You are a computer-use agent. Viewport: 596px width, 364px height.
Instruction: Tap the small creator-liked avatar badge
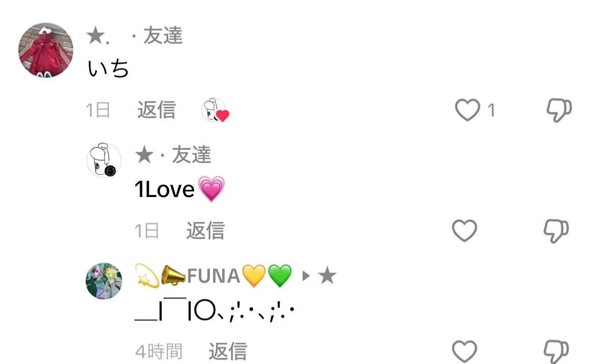point(215,110)
